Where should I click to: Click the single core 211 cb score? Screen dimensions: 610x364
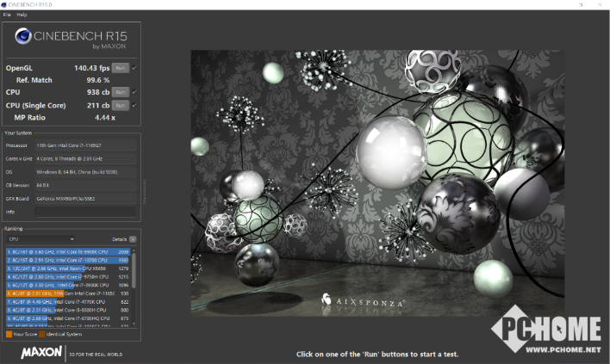[98, 105]
